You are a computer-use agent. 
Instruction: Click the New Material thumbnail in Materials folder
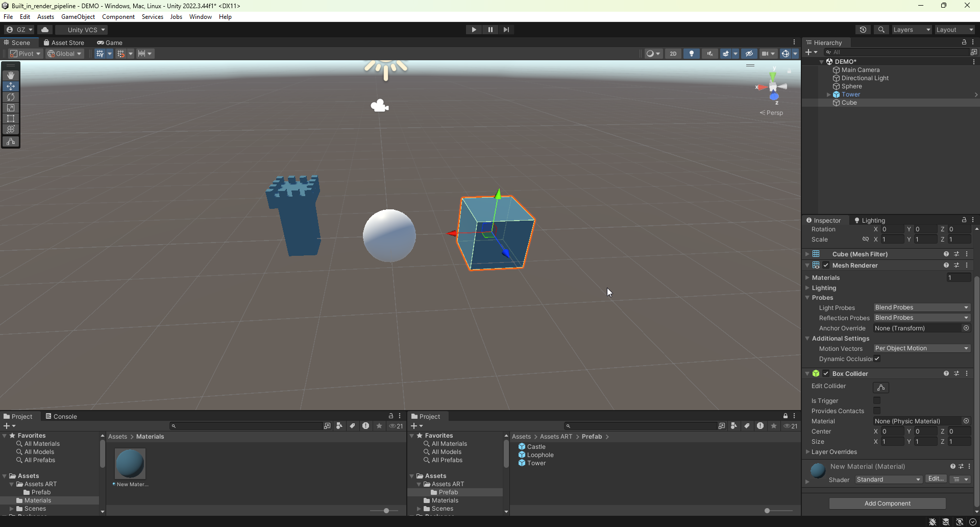coord(130,464)
